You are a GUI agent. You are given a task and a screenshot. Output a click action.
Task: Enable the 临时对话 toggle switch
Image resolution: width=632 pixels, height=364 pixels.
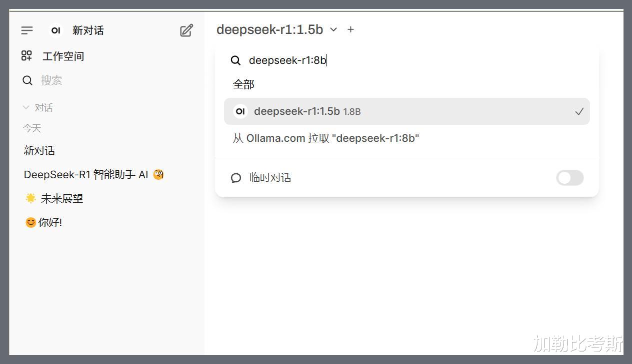pos(569,178)
